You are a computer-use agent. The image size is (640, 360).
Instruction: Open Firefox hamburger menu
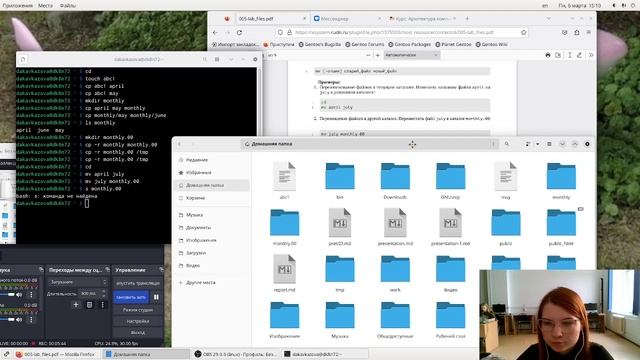pos(589,32)
